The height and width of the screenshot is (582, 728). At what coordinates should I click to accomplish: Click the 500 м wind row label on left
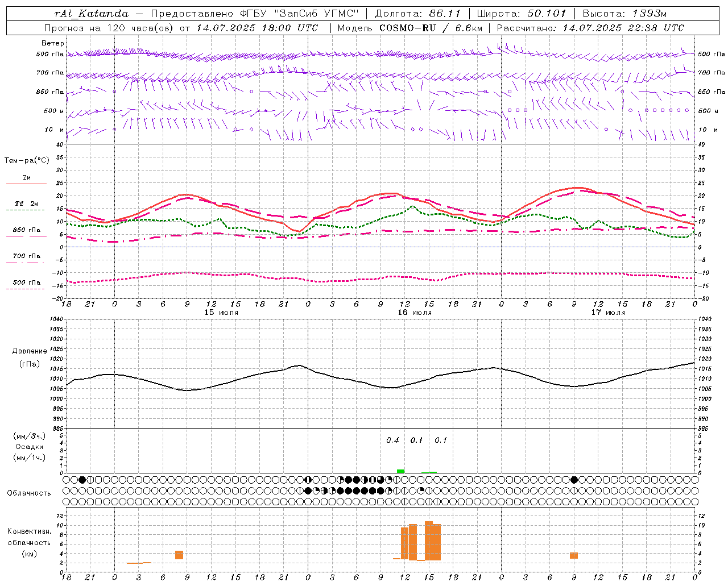point(54,111)
